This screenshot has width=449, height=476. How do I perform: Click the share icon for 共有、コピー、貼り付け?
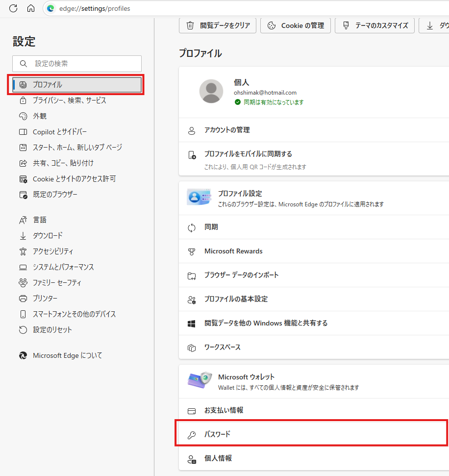coord(23,163)
